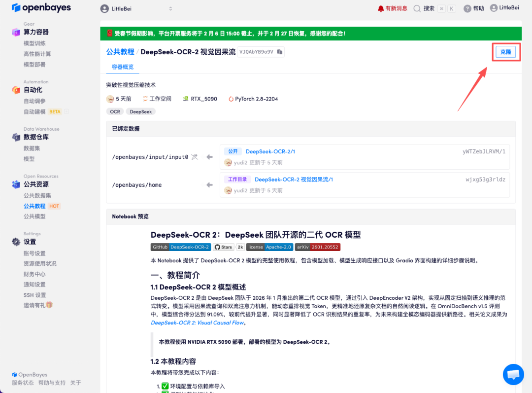Open SSH 设置 in sidebar
This screenshot has width=532, height=393.
pyautogui.click(x=34, y=295)
